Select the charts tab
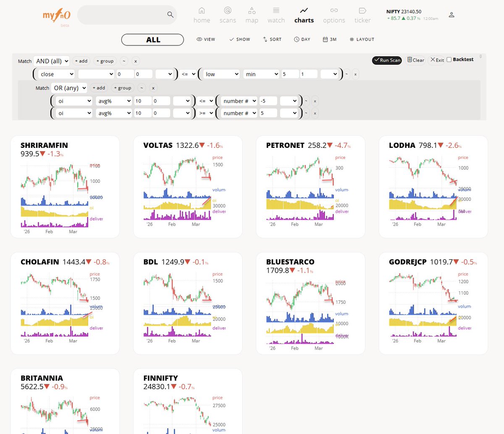 point(304,16)
